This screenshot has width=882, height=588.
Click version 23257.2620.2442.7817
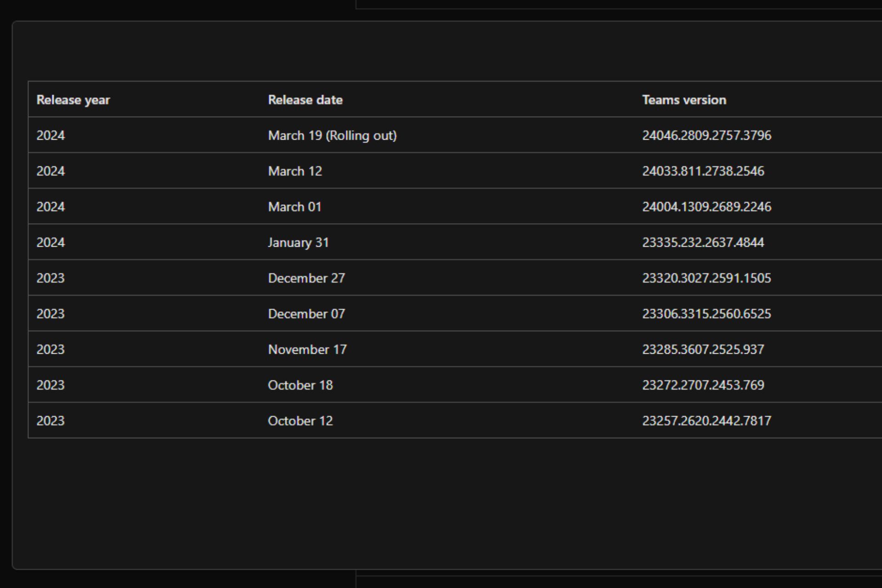[706, 421]
